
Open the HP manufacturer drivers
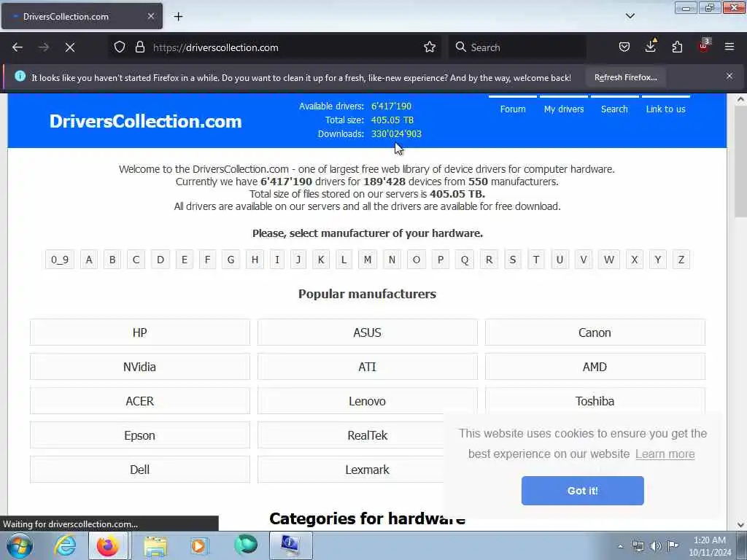click(x=140, y=332)
